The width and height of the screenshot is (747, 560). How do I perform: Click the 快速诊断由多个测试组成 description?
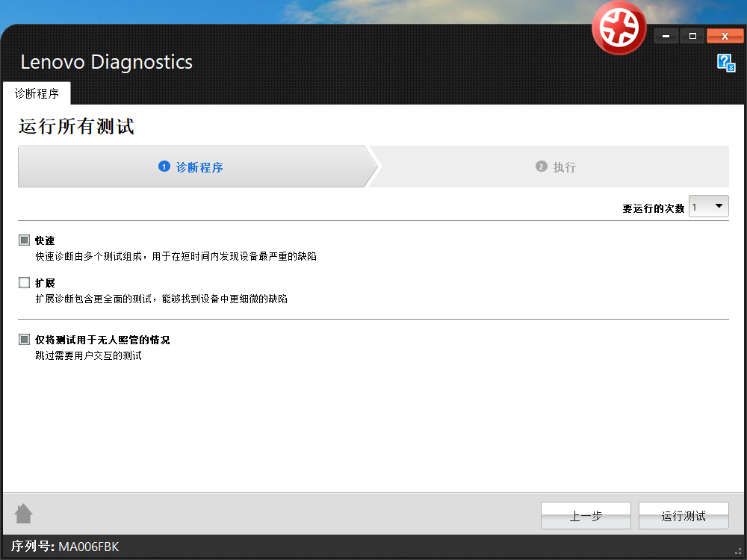176,256
